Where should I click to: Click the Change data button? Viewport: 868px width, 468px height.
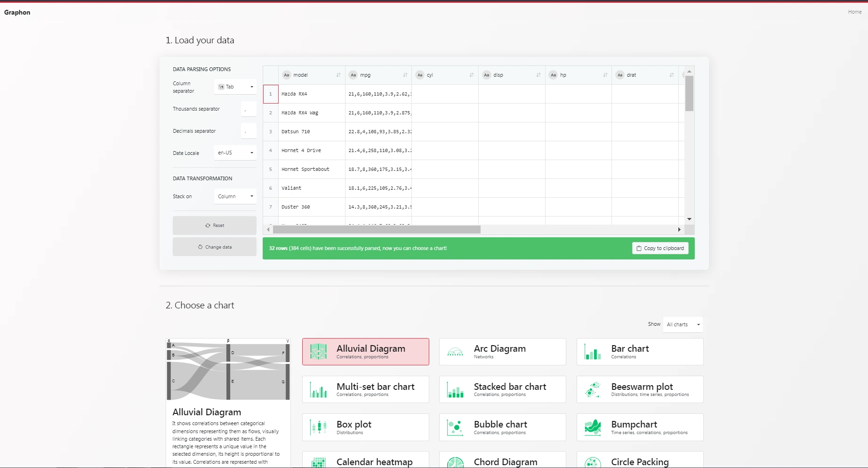tap(215, 247)
